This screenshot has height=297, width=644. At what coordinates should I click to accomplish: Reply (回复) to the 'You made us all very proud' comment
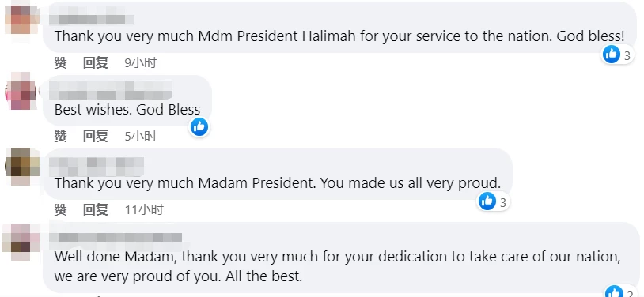pyautogui.click(x=96, y=209)
